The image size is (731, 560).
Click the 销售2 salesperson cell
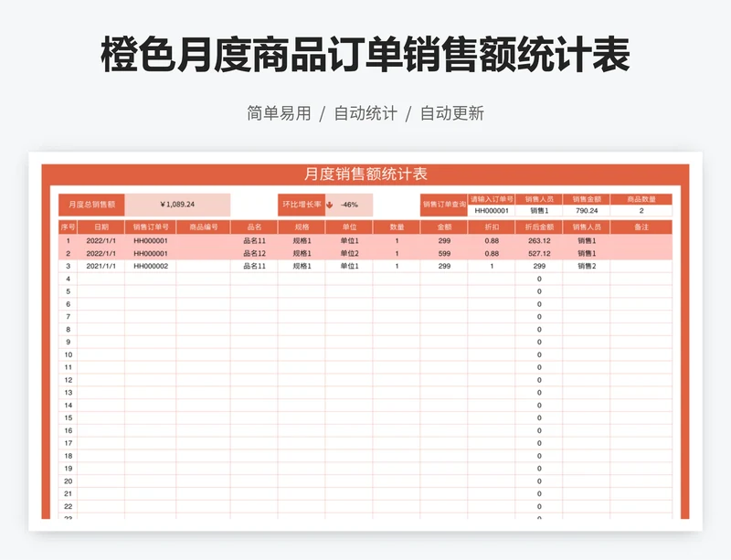pos(587,266)
